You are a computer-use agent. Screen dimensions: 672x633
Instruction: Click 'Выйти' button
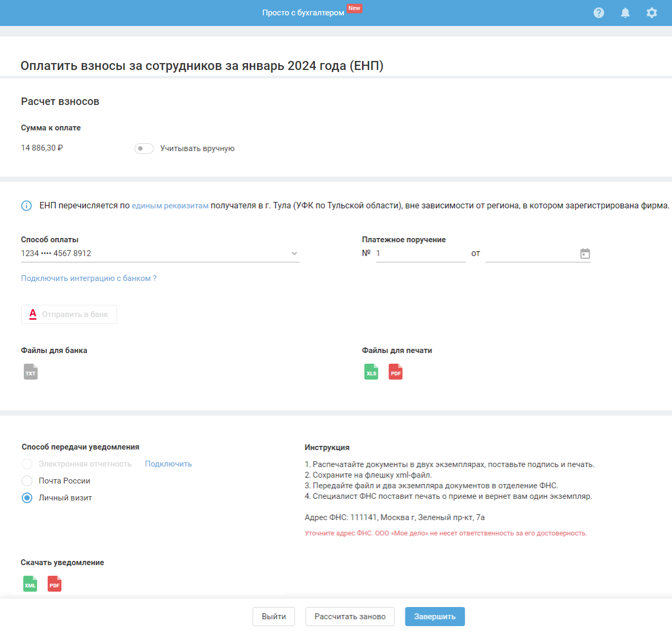point(274,617)
